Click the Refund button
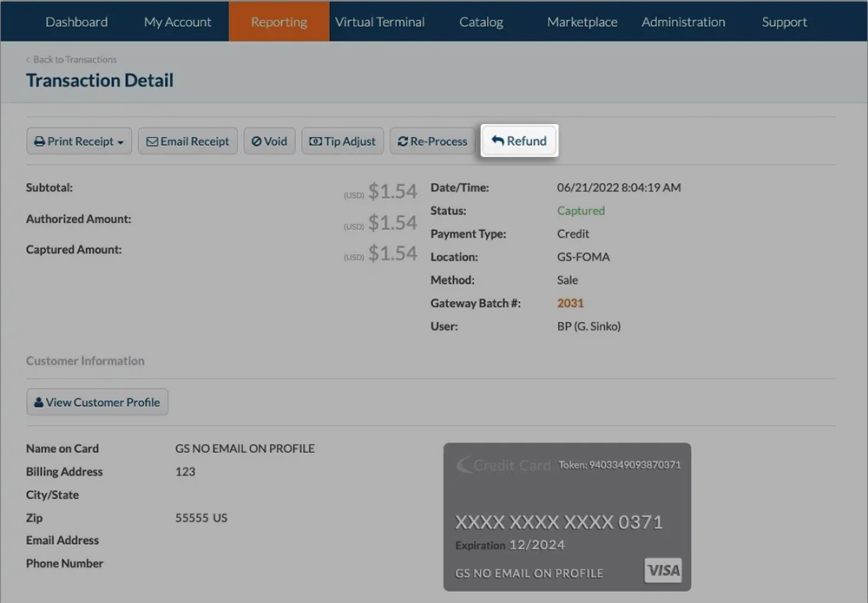Viewport: 868px width, 603px height. click(519, 141)
